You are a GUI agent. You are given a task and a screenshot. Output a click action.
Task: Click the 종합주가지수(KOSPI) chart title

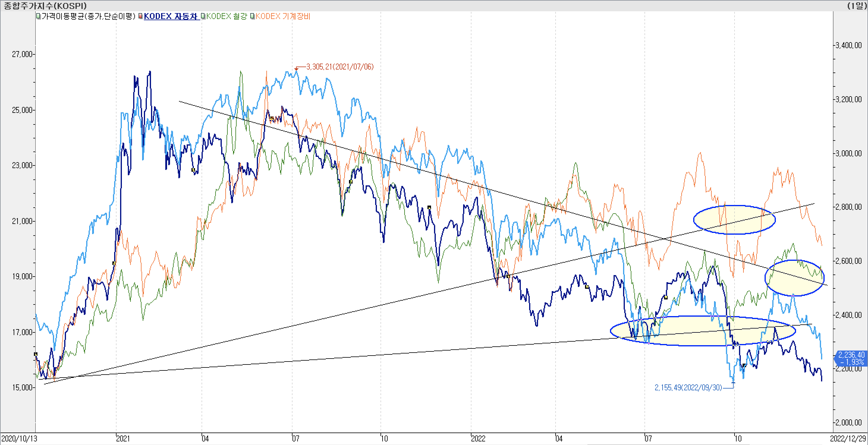click(45, 6)
